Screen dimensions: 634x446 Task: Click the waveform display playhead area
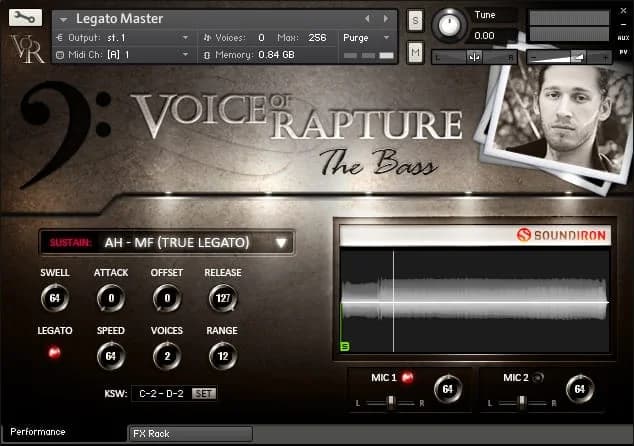click(475, 301)
